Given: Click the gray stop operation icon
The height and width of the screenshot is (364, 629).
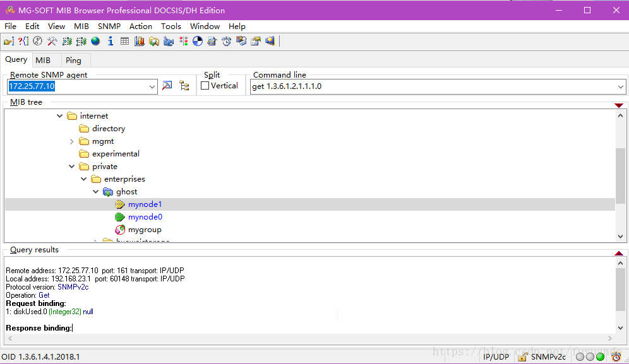Looking at the screenshot, I should (38, 41).
